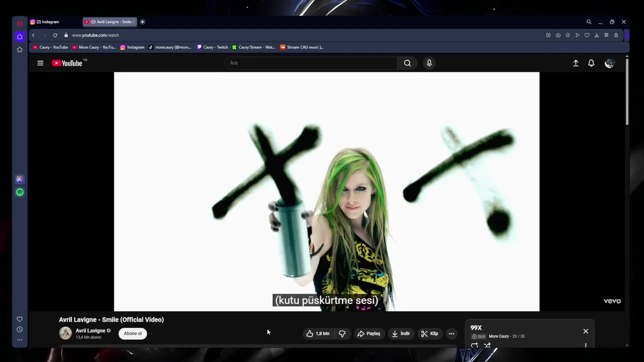
Task: Mute the tab via speaker icon
Action: click(93, 22)
